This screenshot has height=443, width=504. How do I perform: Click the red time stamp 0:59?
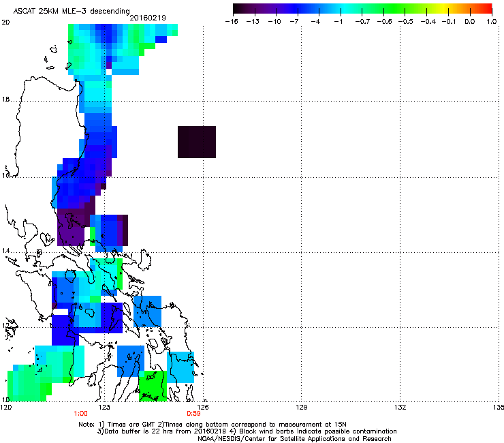tap(193, 414)
